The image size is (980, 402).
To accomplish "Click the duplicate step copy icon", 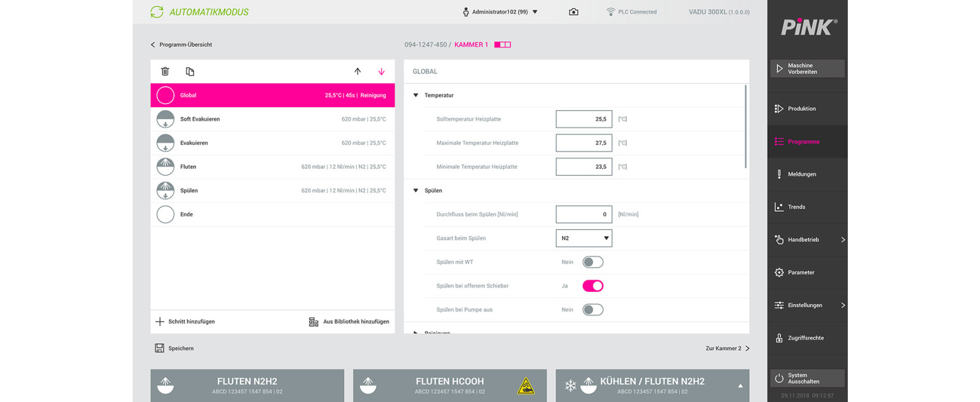I will (190, 72).
